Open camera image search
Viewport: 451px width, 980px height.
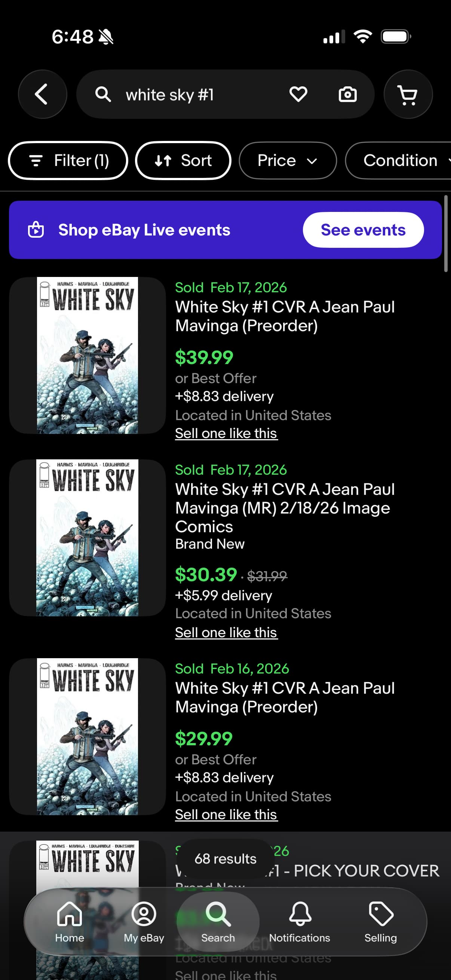[347, 94]
